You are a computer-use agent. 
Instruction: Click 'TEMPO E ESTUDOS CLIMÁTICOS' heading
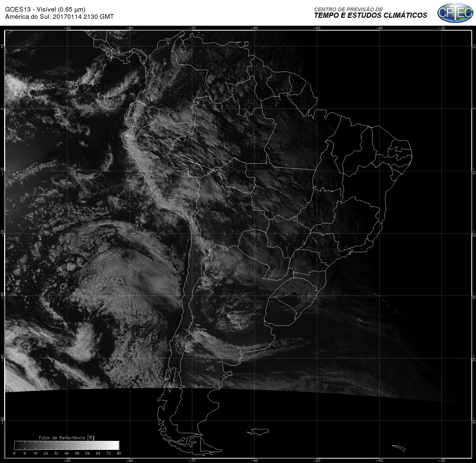coord(371,15)
